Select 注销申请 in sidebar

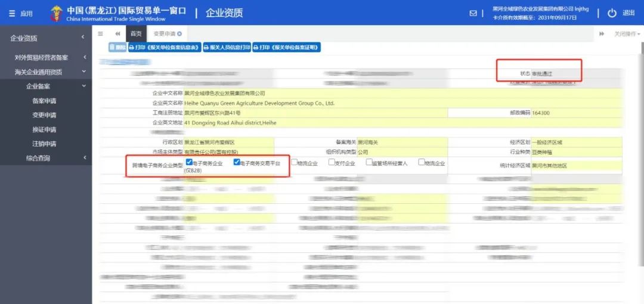[44, 144]
